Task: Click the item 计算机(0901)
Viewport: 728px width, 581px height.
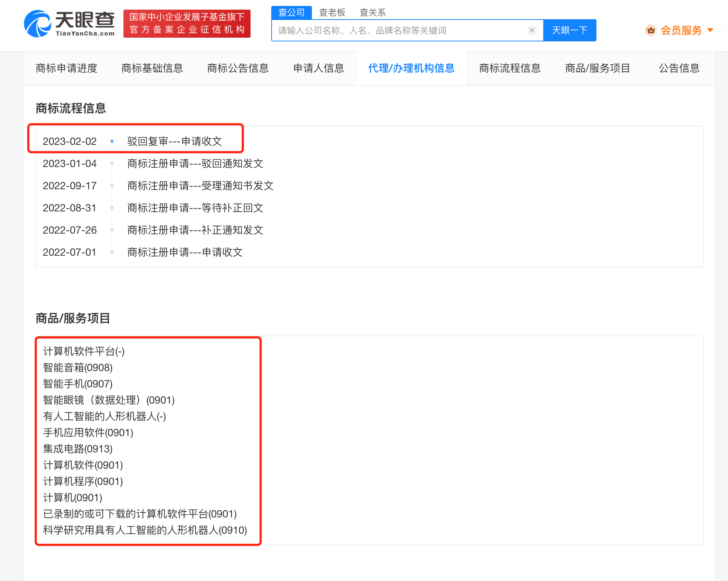Action: 73,497
